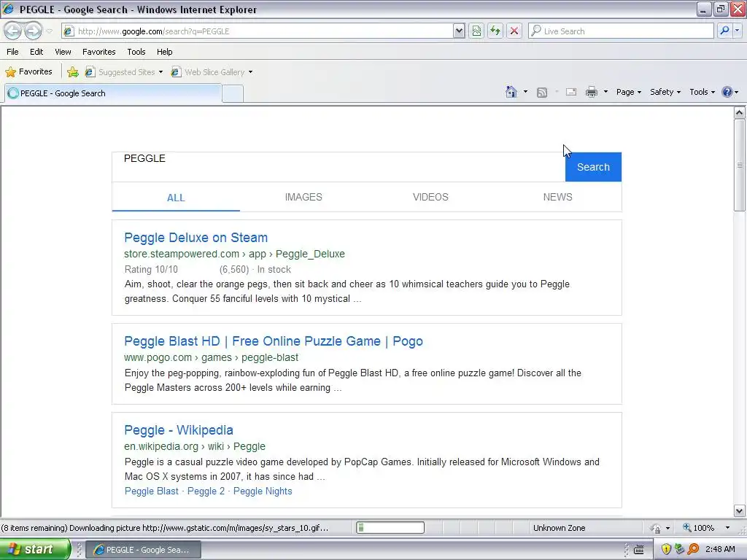The height and width of the screenshot is (560, 747).
Task: Open the Suggested Sites link
Action: click(120, 72)
